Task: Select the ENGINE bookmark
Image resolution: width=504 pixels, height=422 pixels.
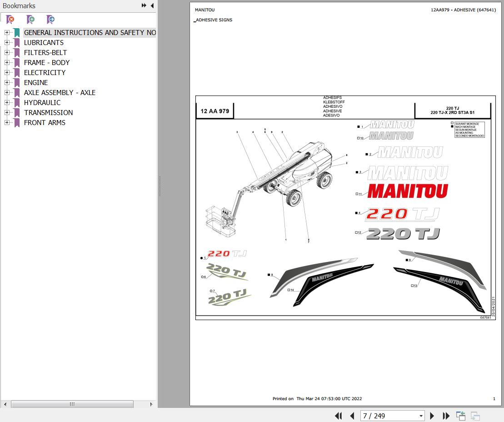Action: pyautogui.click(x=36, y=82)
